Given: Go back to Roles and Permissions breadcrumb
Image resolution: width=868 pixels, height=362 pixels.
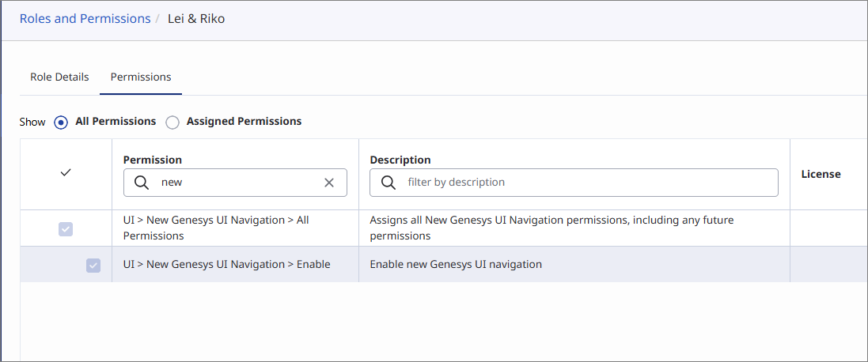Looking at the screenshot, I should pos(85,19).
